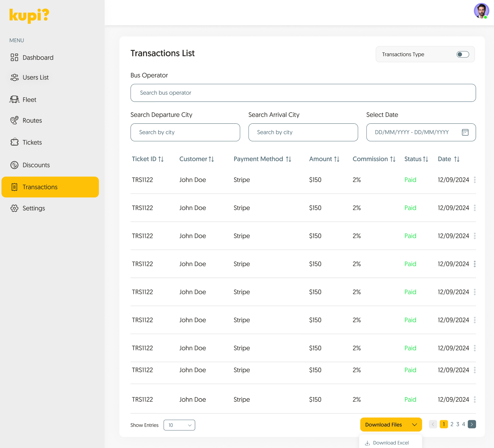Viewport: 494px width, 448px height.
Task: Enable the Transactions Type switch
Action: click(463, 54)
